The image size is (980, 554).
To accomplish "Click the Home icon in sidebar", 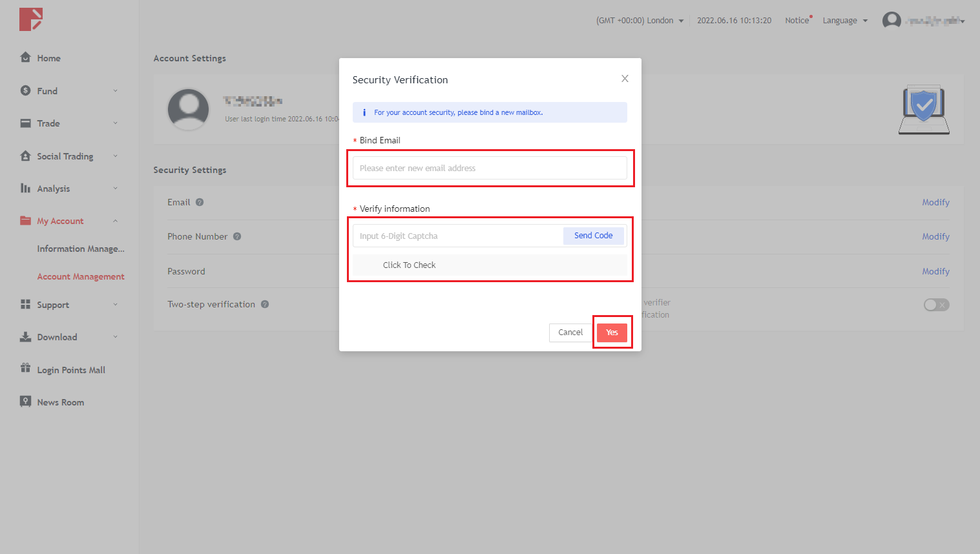I will click(x=25, y=57).
